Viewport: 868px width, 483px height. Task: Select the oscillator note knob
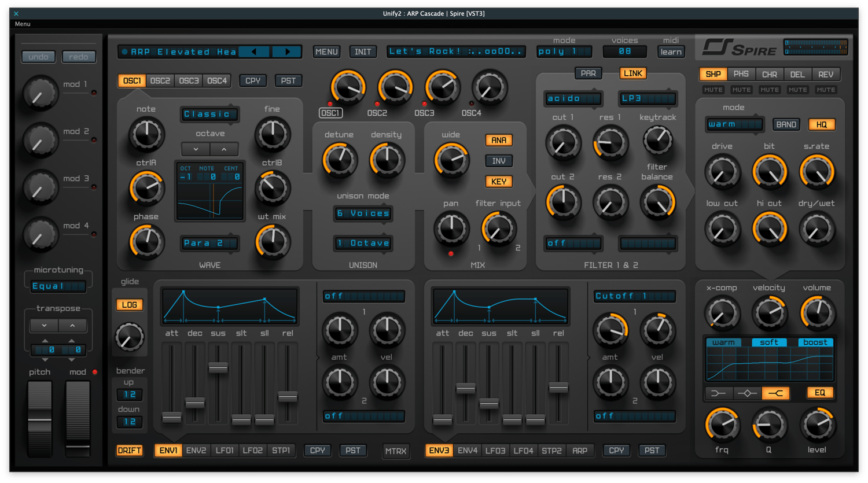click(x=146, y=134)
